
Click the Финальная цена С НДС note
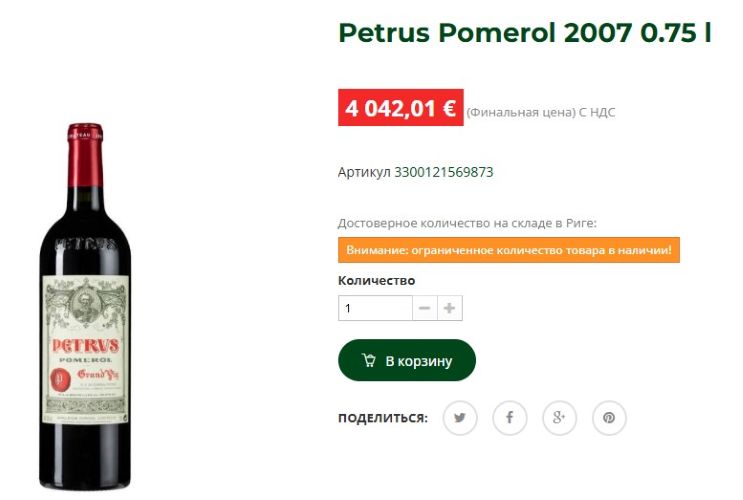click(x=541, y=112)
